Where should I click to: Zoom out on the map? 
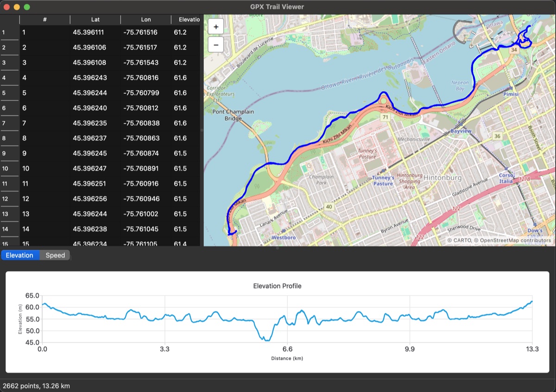[216, 44]
